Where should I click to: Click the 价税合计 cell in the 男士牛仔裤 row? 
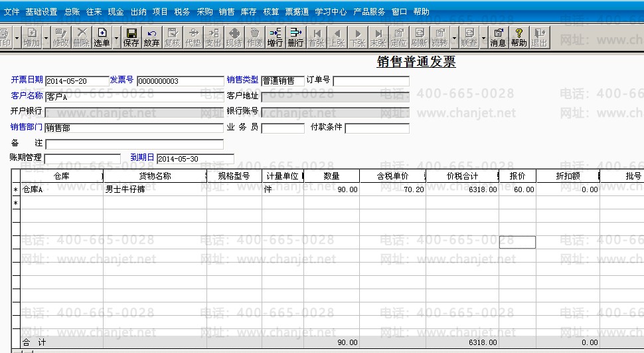pyautogui.click(x=463, y=189)
